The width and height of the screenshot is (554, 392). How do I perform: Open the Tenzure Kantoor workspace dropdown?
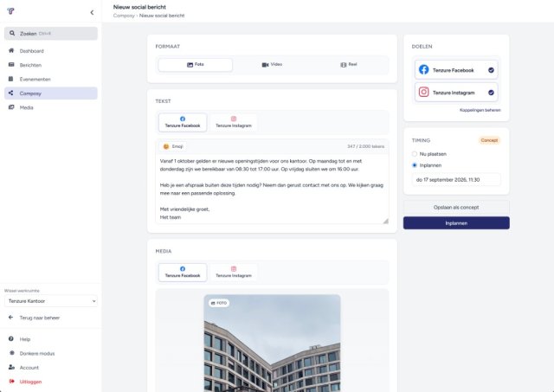51,301
